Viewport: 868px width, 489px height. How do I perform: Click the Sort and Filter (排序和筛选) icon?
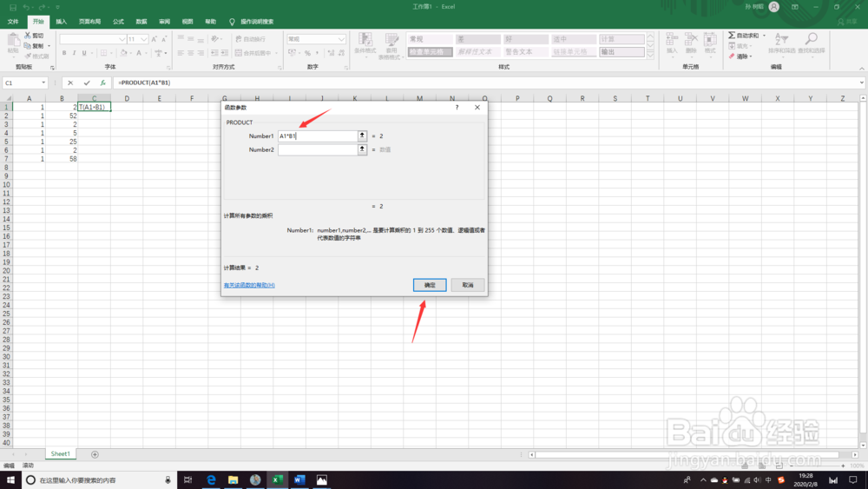(x=781, y=39)
